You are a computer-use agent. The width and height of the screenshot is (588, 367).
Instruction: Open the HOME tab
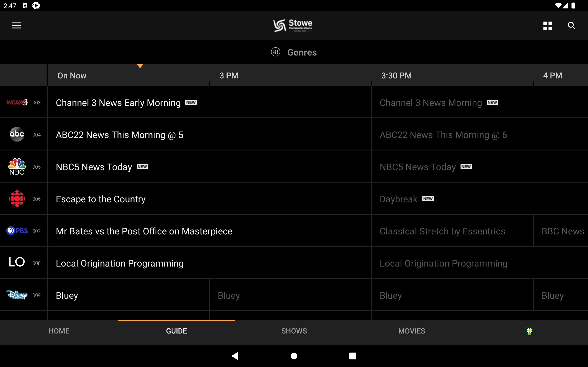[x=59, y=331]
